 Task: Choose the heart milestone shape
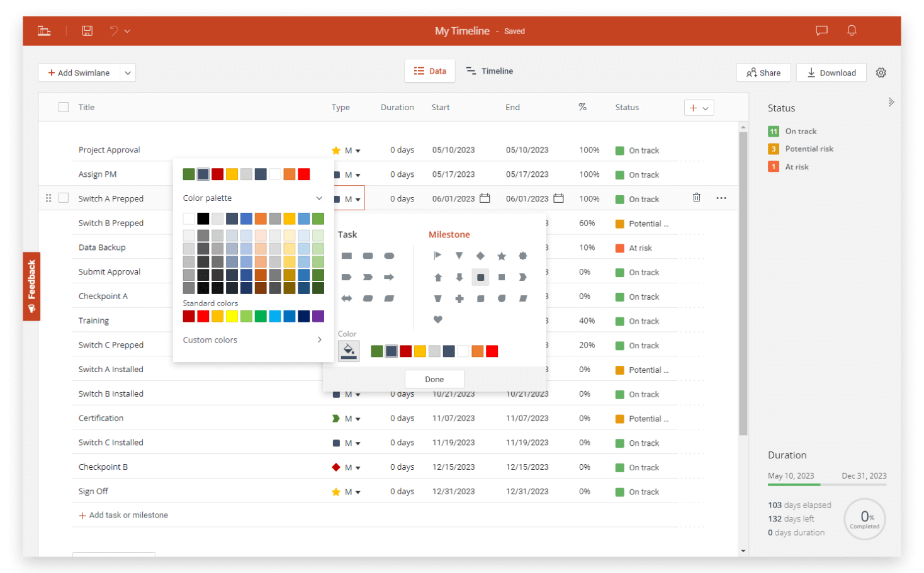[x=438, y=320]
